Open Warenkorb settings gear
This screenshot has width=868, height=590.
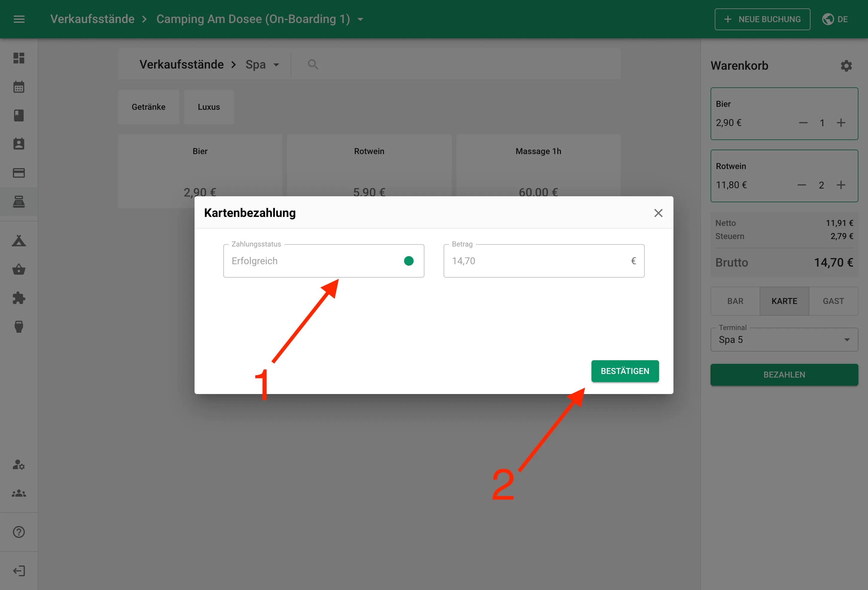coord(846,66)
